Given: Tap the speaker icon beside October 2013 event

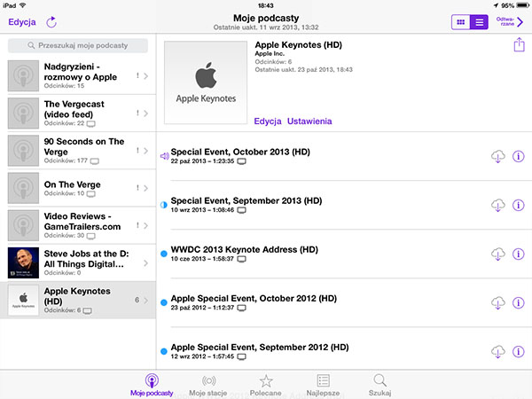Looking at the screenshot, I should click(164, 156).
